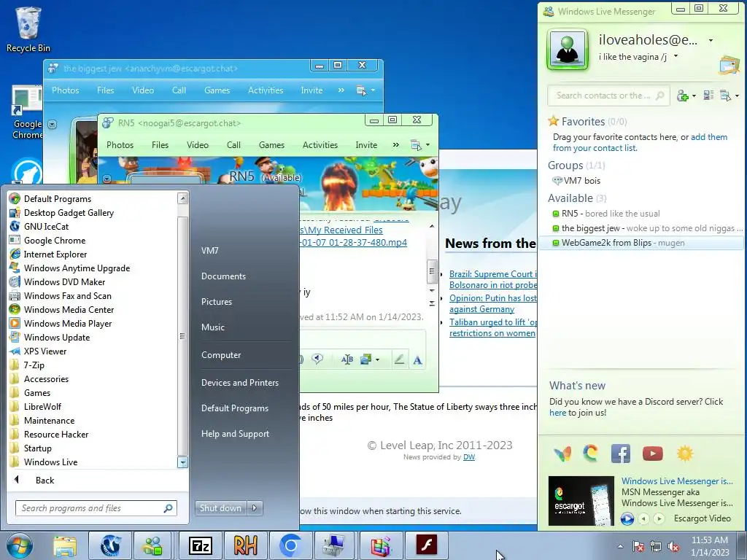The width and height of the screenshot is (747, 560).
Task: Open XPS Viewer from Start menu
Action: (x=44, y=351)
